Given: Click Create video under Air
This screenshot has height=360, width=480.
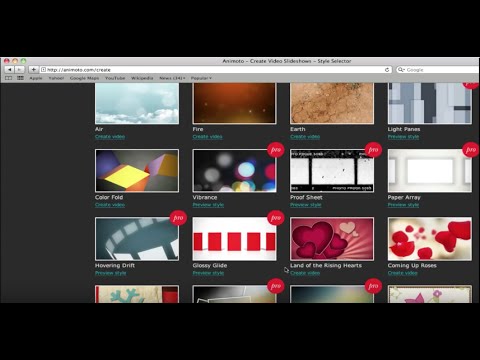Looking at the screenshot, I should pos(110,137).
